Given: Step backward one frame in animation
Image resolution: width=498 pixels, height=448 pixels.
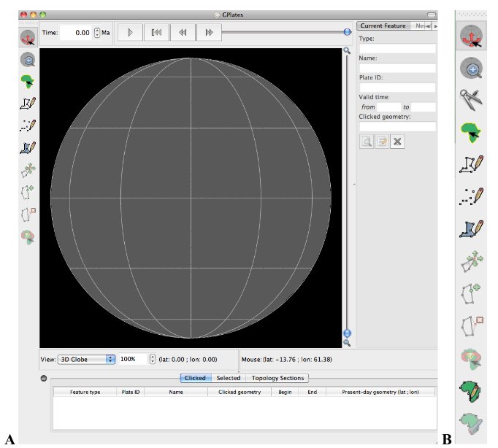Looking at the screenshot, I should (183, 32).
